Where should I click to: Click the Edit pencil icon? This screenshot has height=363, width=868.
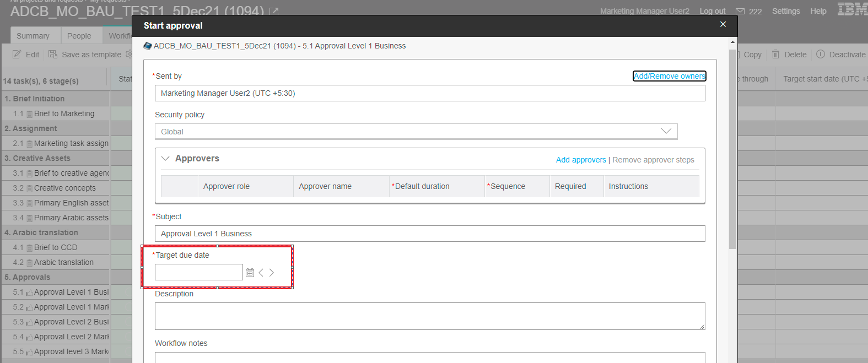click(17, 54)
